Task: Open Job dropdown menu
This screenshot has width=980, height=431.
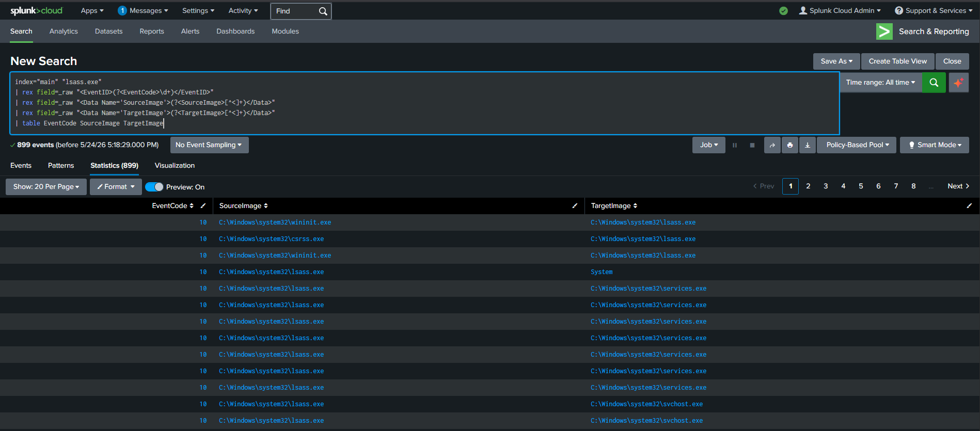Action: click(x=709, y=145)
